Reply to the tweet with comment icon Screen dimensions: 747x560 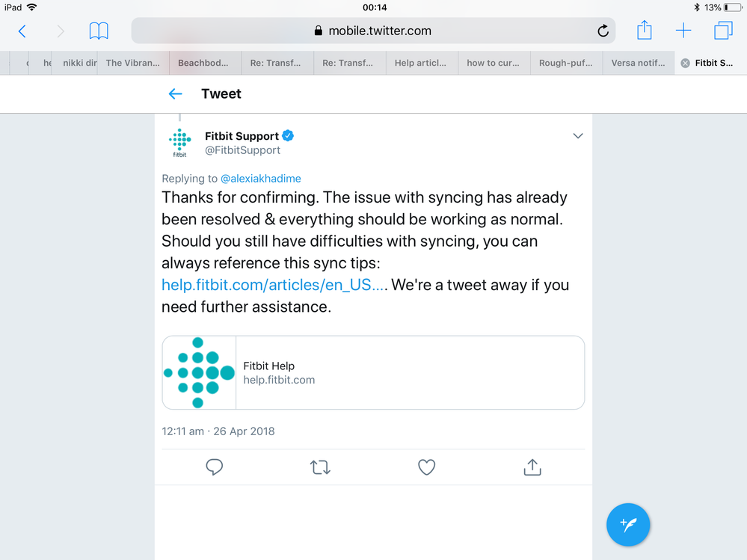pyautogui.click(x=215, y=467)
